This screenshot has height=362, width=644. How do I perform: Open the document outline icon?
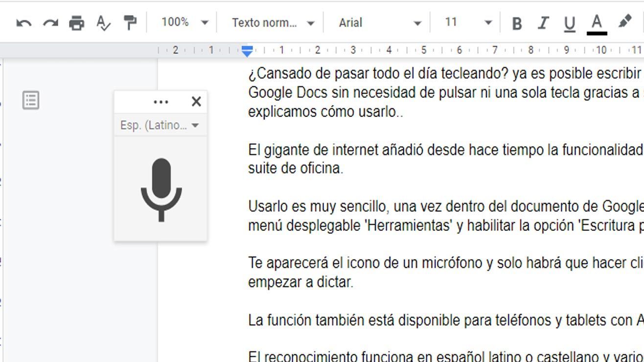pyautogui.click(x=31, y=100)
